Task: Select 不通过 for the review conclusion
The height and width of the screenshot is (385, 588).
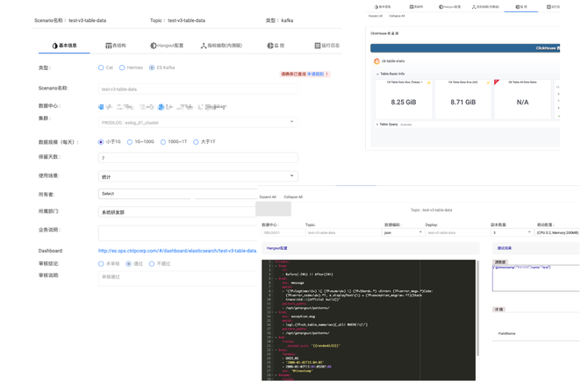Action: (151, 264)
